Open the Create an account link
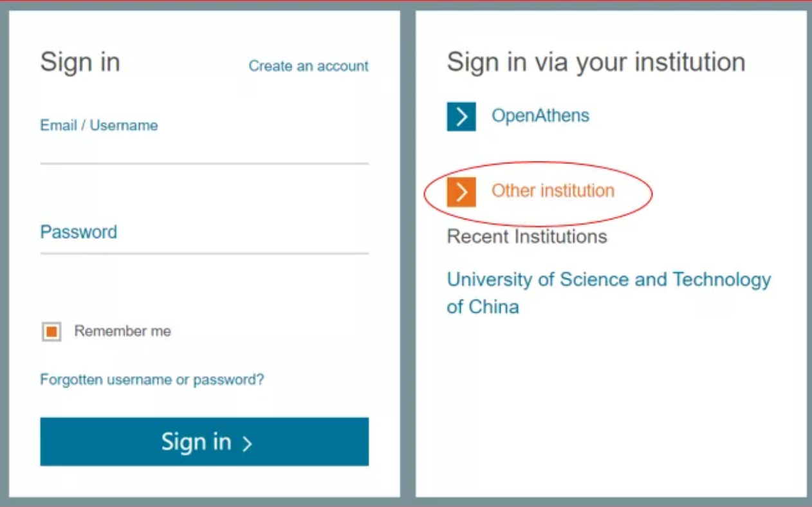812x507 pixels. (x=308, y=66)
